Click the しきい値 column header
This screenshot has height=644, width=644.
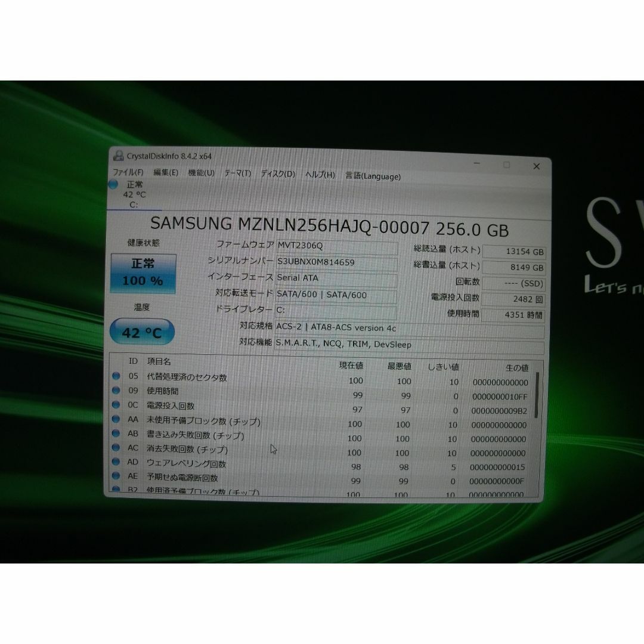[x=443, y=367]
